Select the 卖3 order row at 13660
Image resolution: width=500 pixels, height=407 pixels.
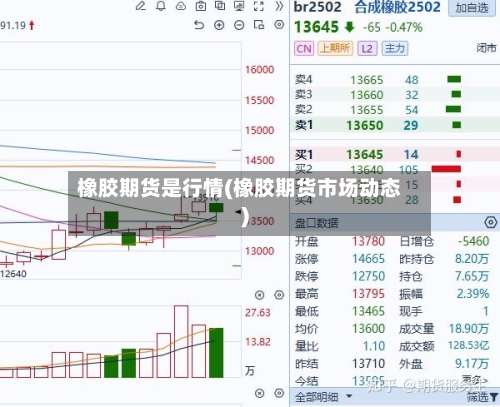point(395,95)
